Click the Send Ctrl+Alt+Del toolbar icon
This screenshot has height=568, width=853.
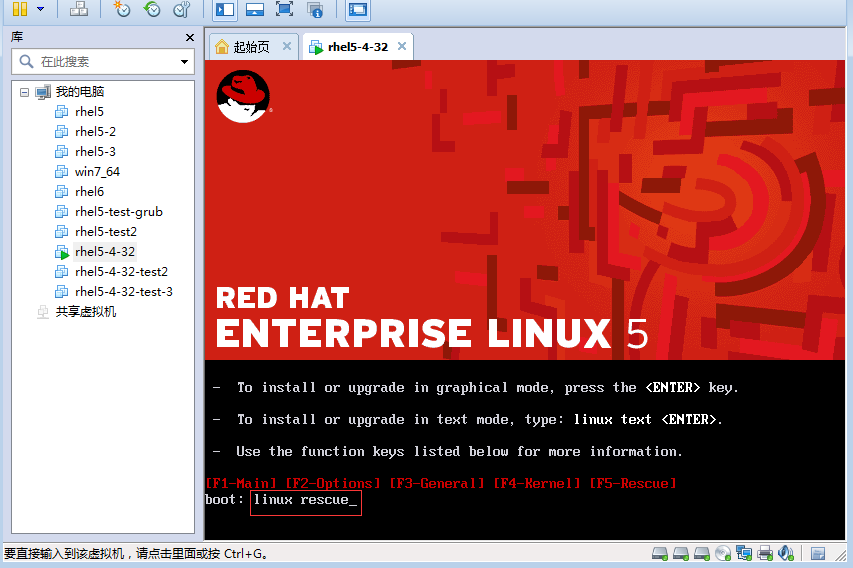79,9
